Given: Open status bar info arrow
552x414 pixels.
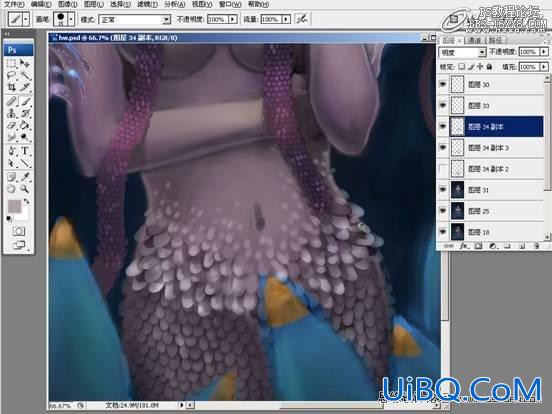Looking at the screenshot, I should (x=182, y=405).
